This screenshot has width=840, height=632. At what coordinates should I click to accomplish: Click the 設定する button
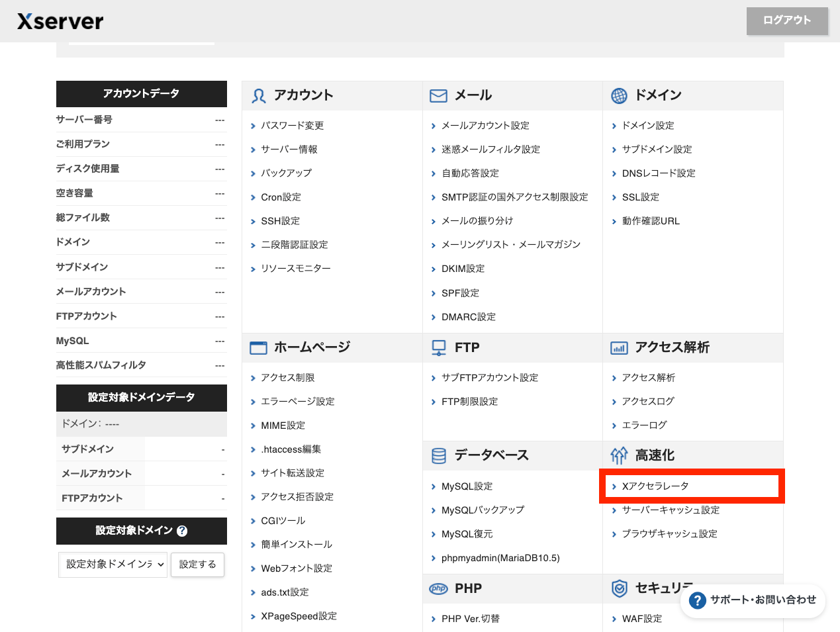(197, 564)
